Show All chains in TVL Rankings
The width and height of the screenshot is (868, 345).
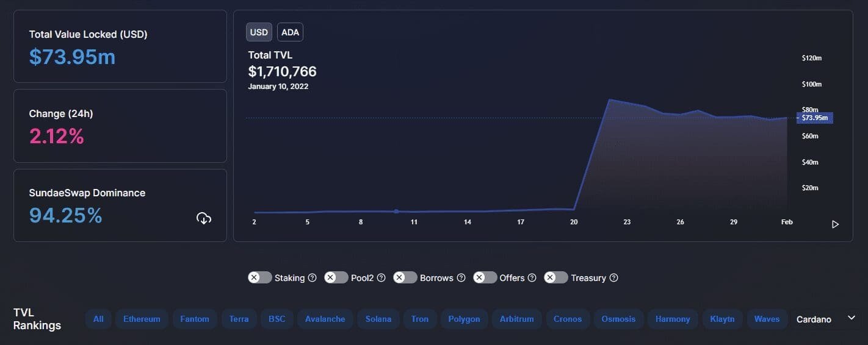[98, 319]
